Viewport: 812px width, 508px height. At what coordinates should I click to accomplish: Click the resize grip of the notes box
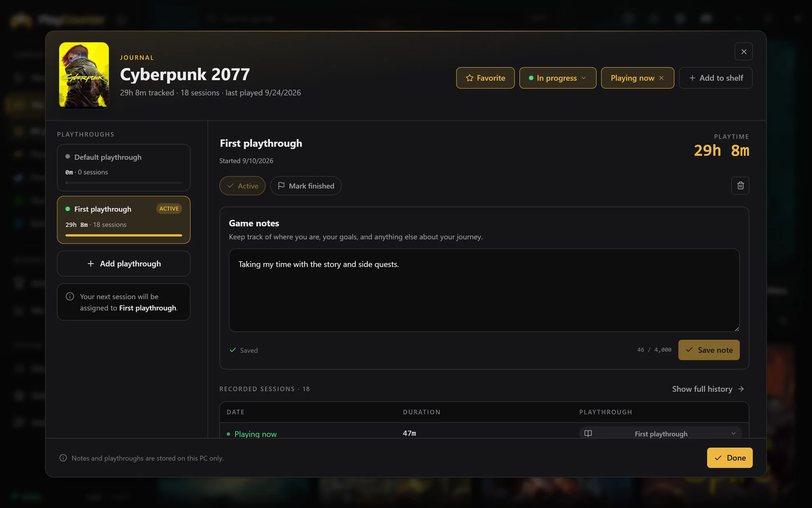736,329
